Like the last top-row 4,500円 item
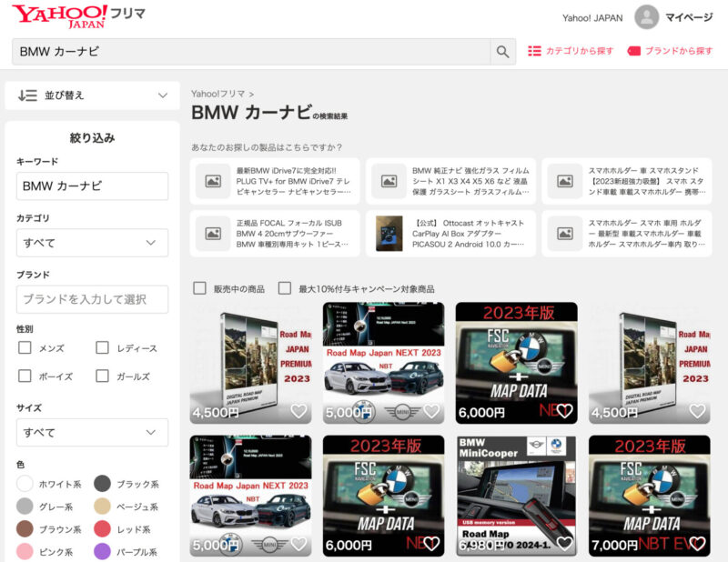Image resolution: width=728 pixels, height=562 pixels. (x=697, y=411)
